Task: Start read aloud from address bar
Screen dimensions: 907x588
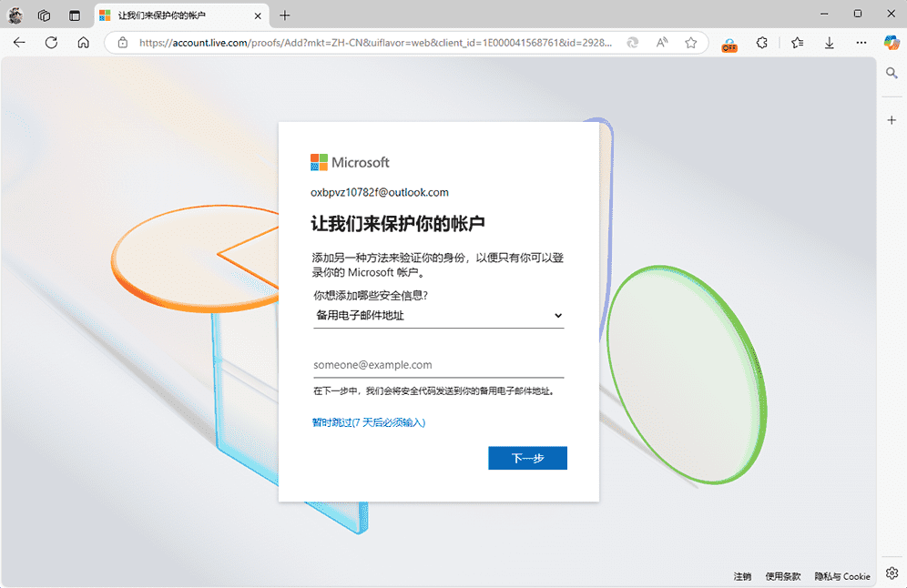Action: (x=662, y=42)
